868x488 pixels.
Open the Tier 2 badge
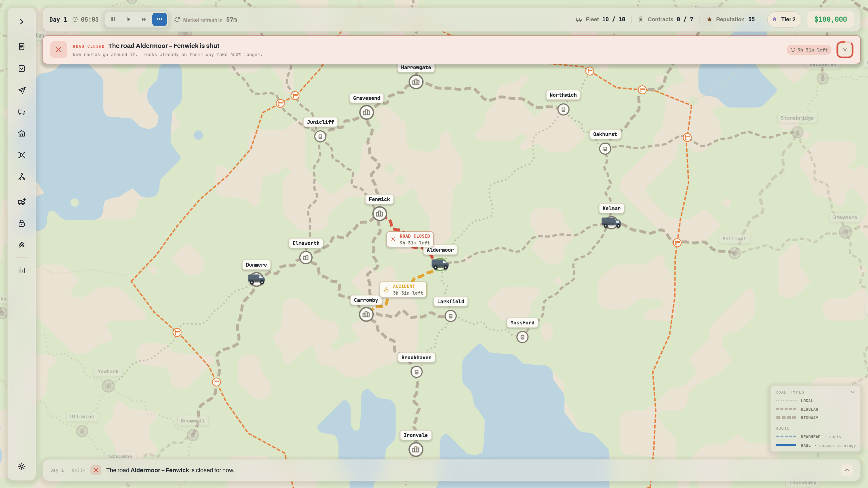coord(784,19)
